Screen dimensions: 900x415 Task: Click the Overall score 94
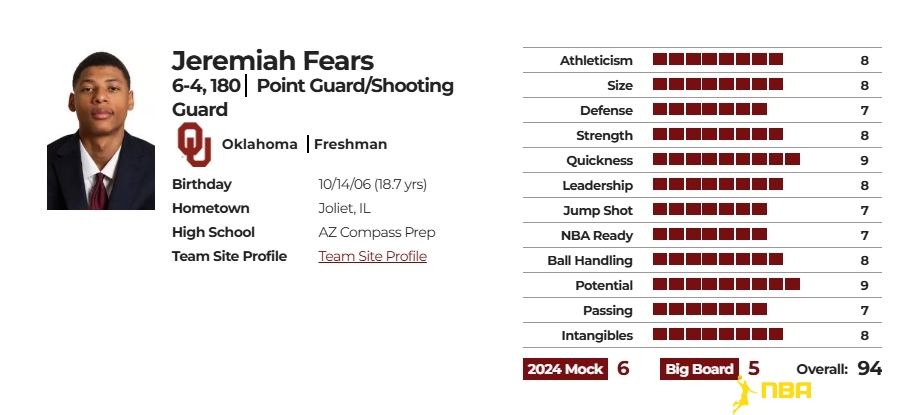[x=870, y=369]
